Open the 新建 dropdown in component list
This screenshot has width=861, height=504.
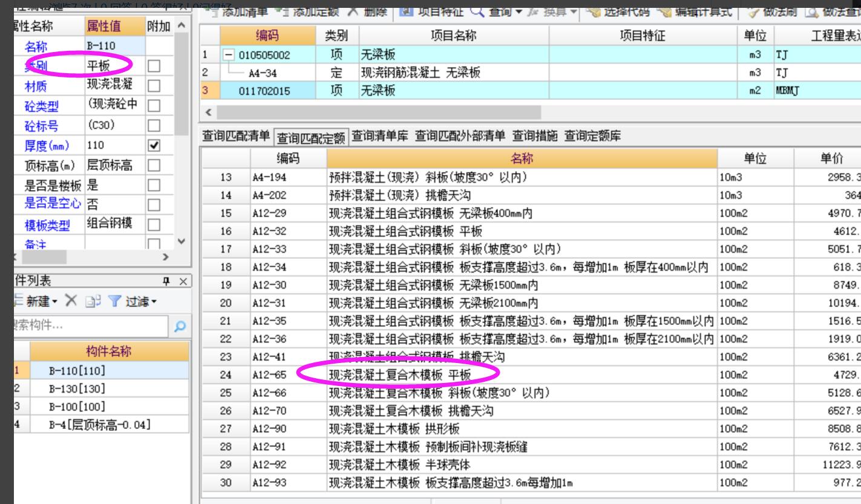(x=41, y=301)
